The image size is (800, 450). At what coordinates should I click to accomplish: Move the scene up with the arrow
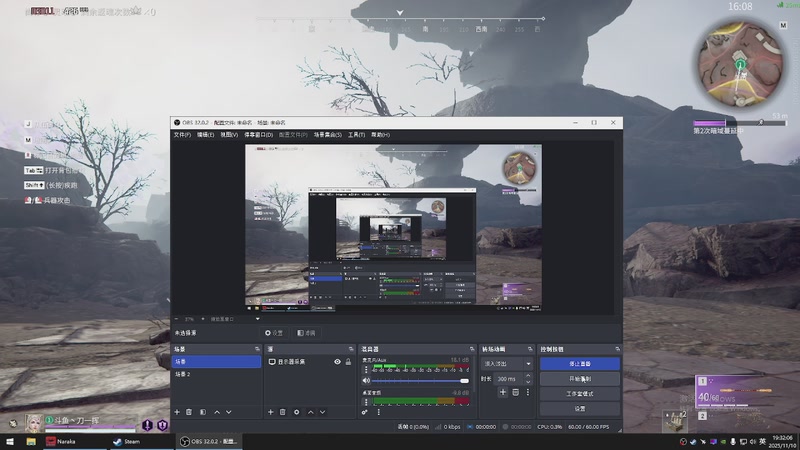(217, 412)
